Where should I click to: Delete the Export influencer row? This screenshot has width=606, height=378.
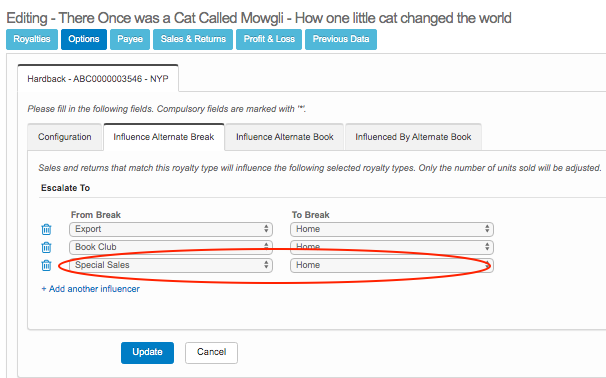coord(46,229)
